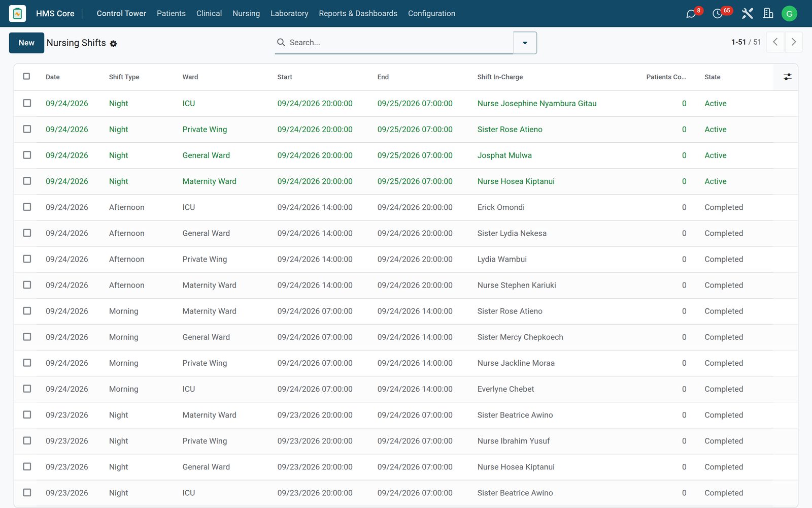Click the Sister Mercy Chepkoech cell
This screenshot has height=508, width=812.
click(x=520, y=337)
